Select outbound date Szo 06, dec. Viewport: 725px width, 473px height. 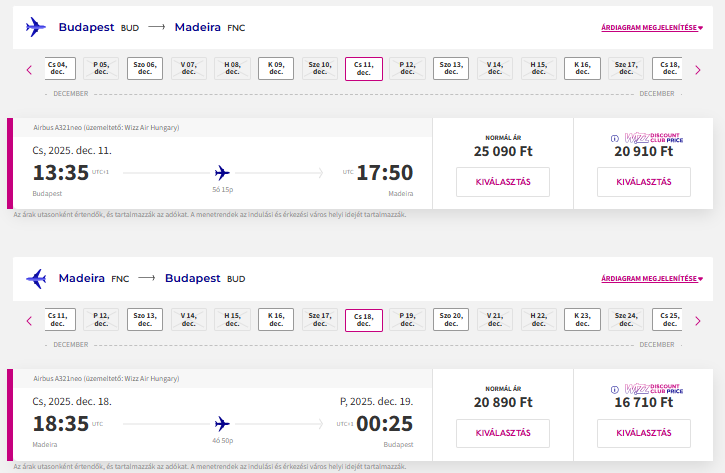click(x=145, y=68)
